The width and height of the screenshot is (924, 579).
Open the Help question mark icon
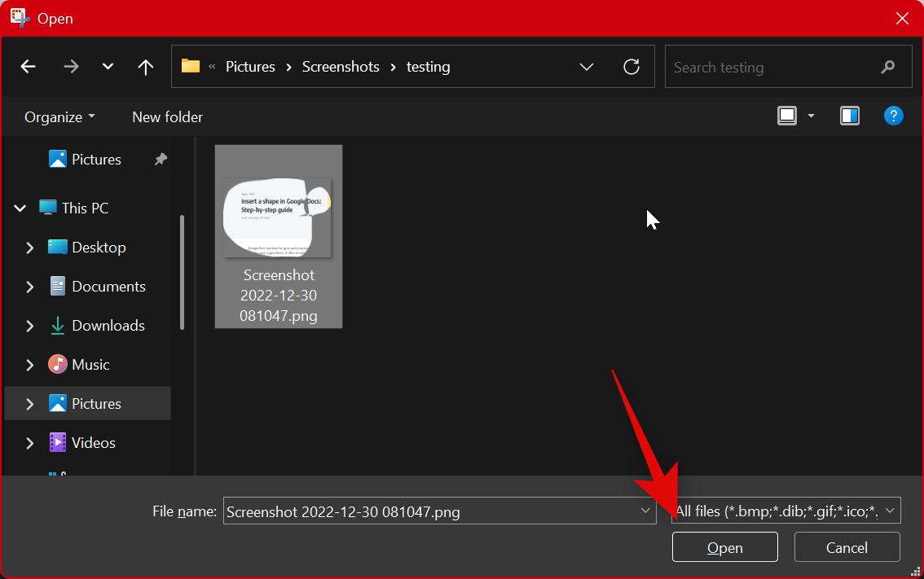(x=894, y=116)
